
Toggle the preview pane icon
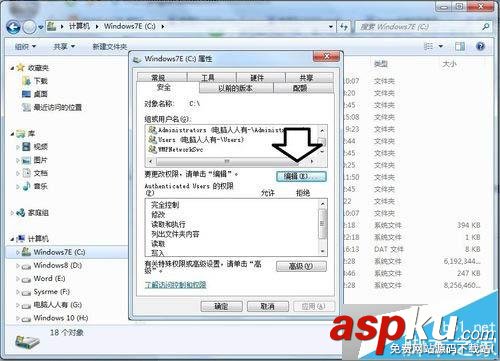click(460, 46)
